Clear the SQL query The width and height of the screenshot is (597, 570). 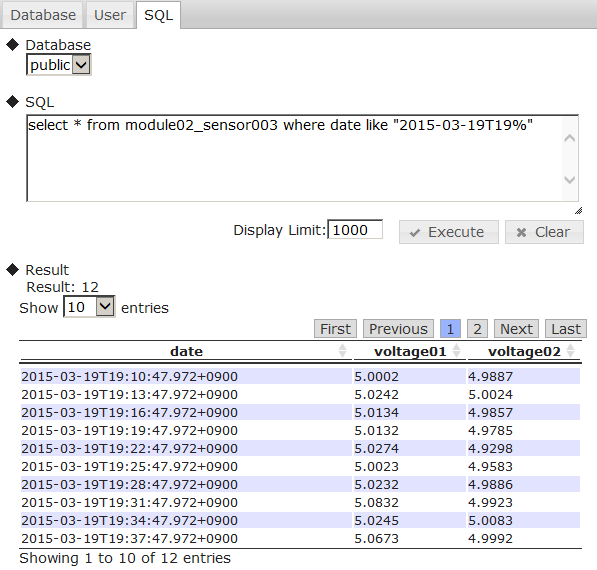point(544,232)
